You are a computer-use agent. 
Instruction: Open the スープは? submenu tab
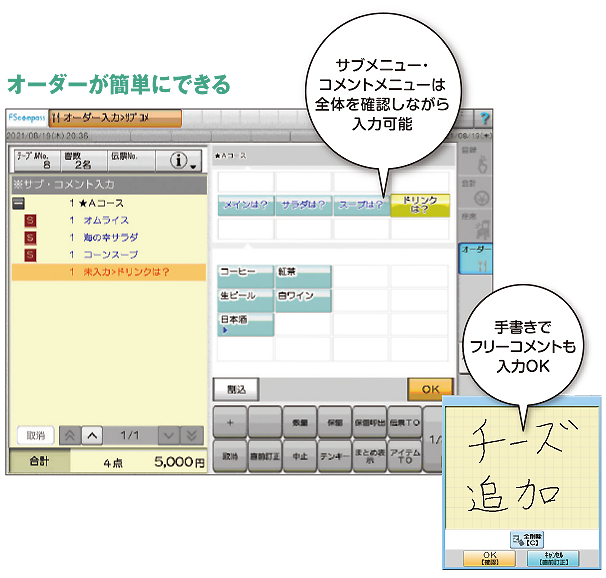[x=361, y=205]
